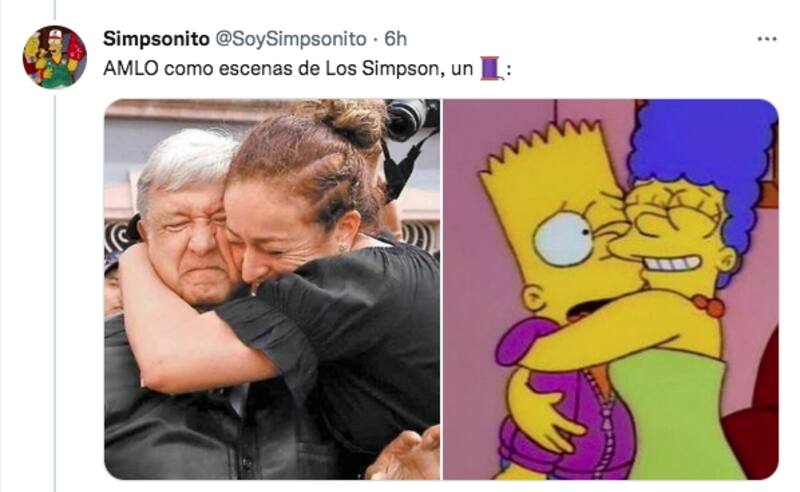Image resolution: width=800 pixels, height=492 pixels.
Task: Open the @SoySimpsonito handle link
Action: click(291, 39)
